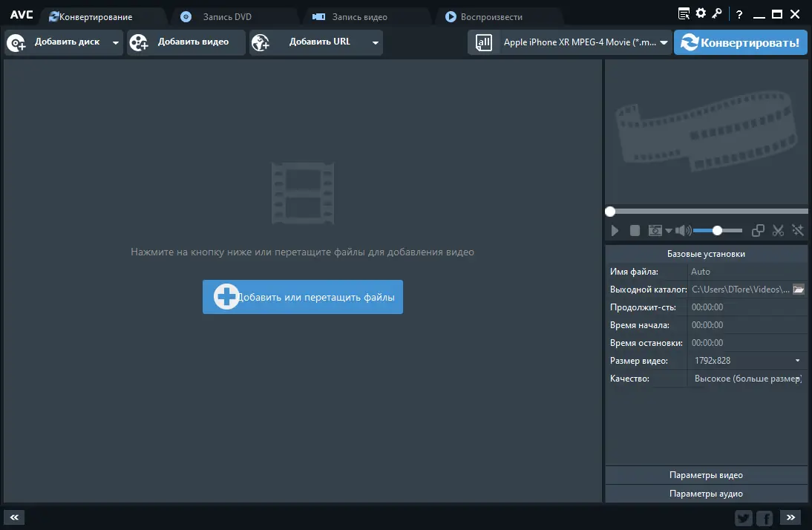Open video effects with the magic wand icon
Viewport: 812px width, 530px height.
tap(798, 230)
